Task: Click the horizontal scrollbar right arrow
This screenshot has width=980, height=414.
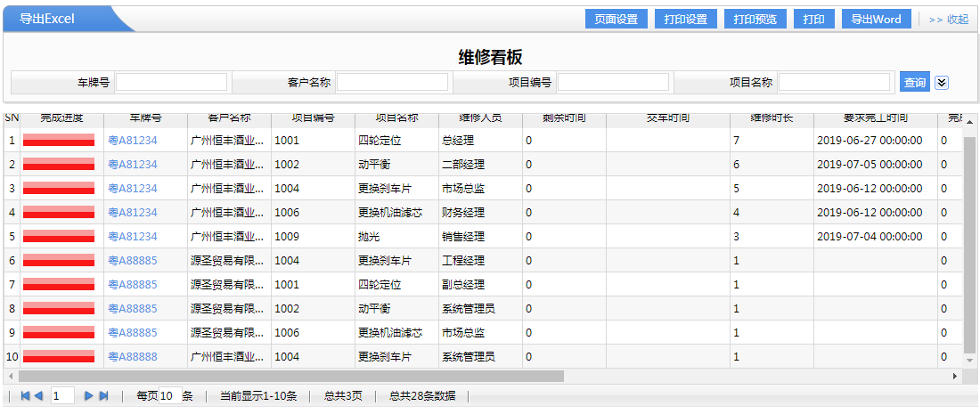Action: (955, 376)
